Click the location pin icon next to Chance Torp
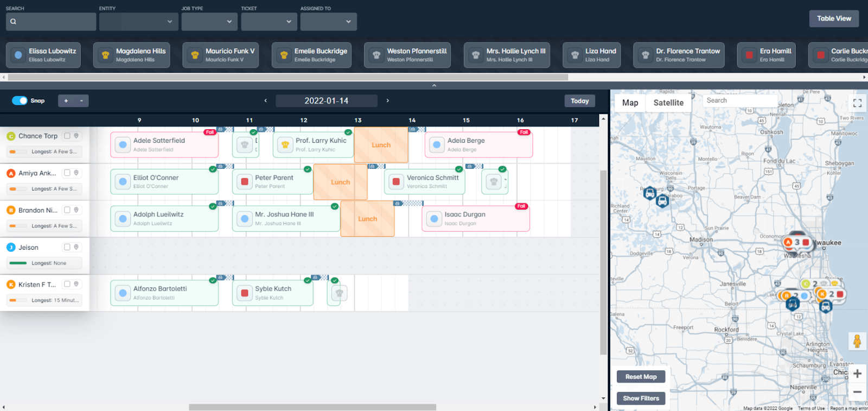This screenshot has width=868, height=411. pyautogui.click(x=76, y=136)
